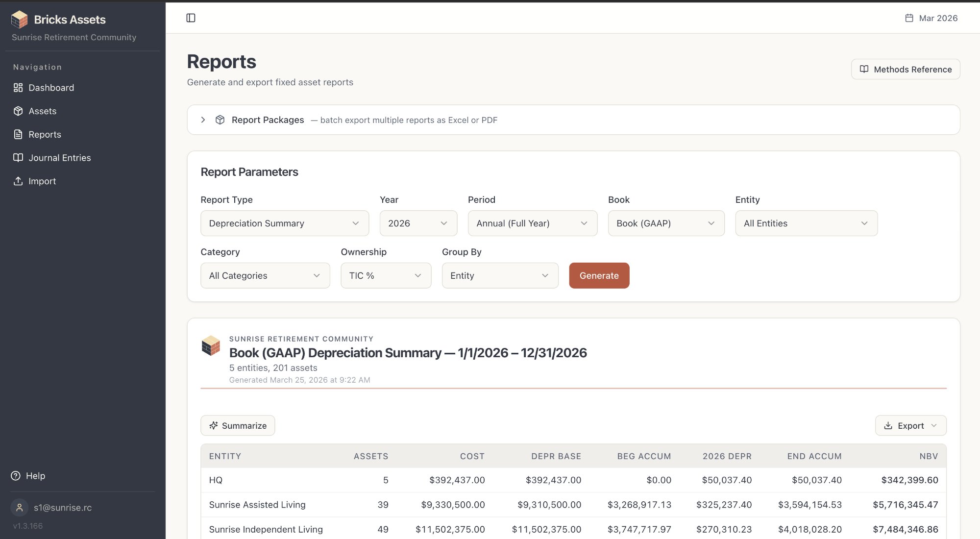This screenshot has width=980, height=539.
Task: Click the user account icon for s1@sunrise.rc
Action: point(20,508)
